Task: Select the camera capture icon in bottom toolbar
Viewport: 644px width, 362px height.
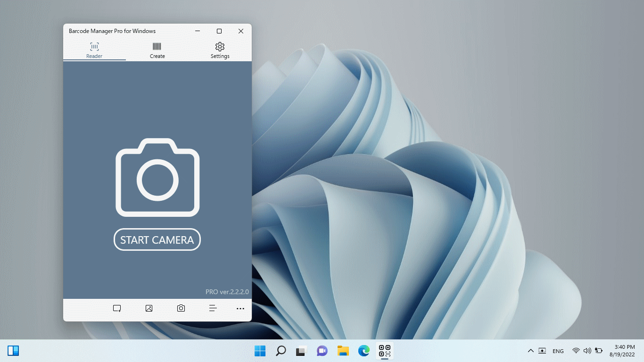Action: [181, 308]
